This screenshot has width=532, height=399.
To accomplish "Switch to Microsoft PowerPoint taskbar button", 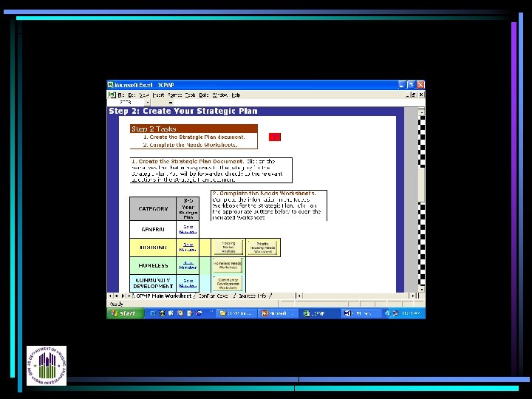I will (x=278, y=313).
